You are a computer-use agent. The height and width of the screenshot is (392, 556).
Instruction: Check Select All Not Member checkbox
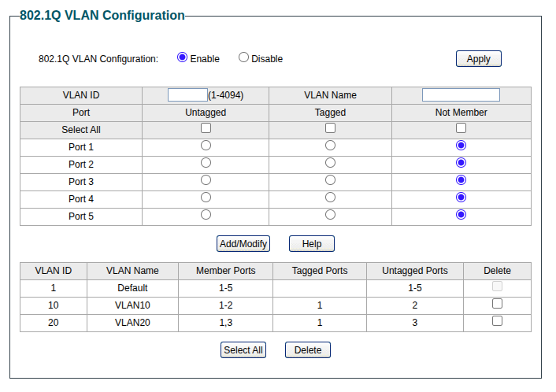(x=461, y=128)
